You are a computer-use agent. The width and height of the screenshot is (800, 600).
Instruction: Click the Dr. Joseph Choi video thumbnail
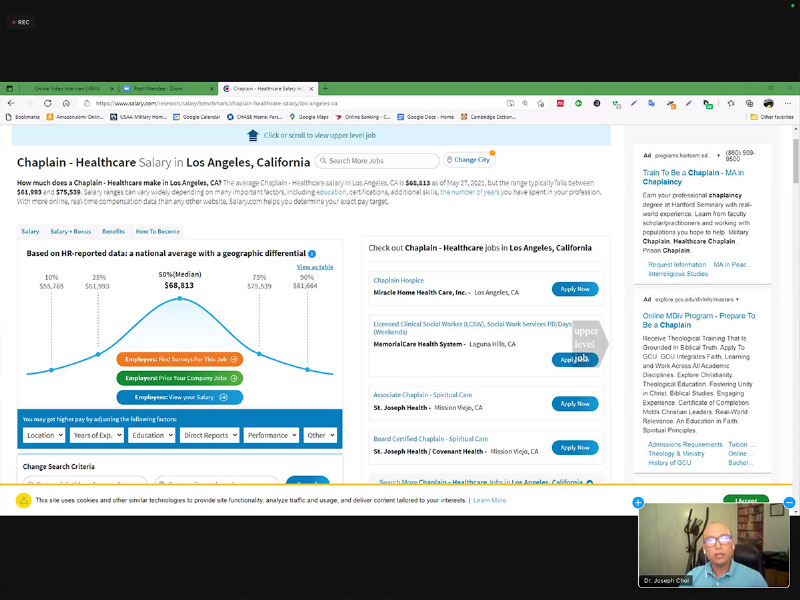[x=714, y=545]
